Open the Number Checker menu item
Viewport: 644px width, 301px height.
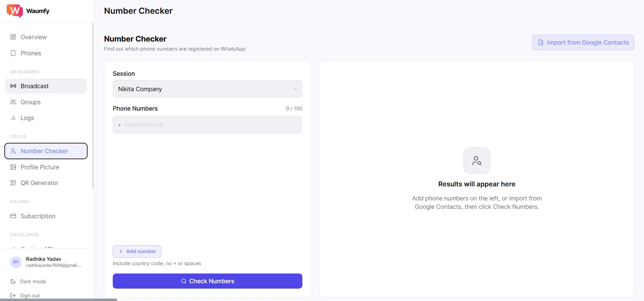point(46,151)
